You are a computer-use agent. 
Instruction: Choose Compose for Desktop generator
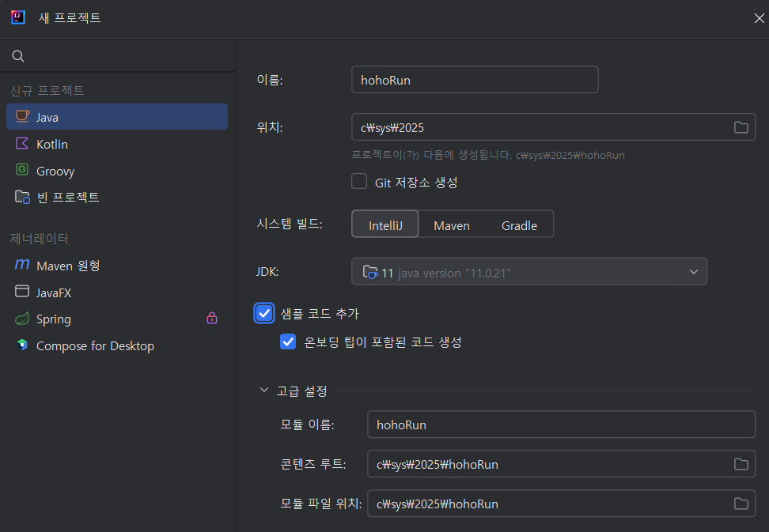click(x=117, y=345)
